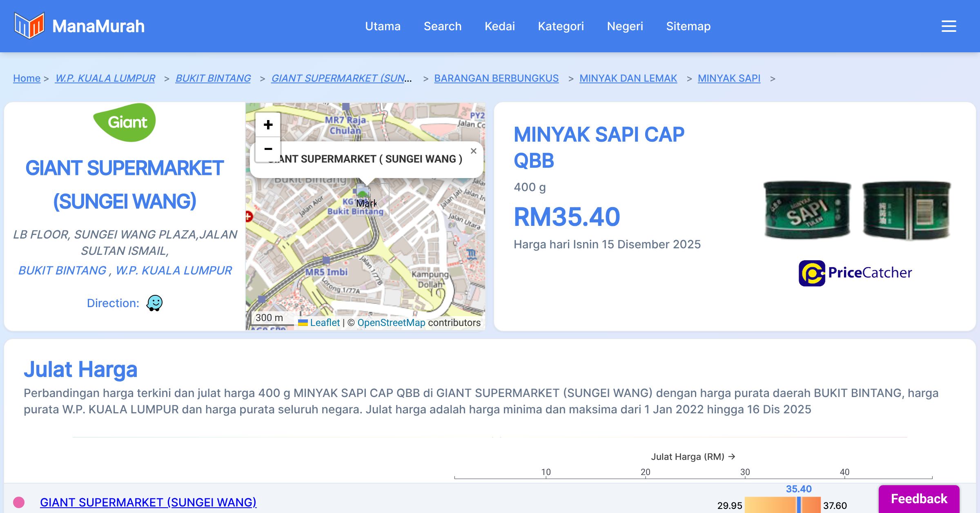Open Waze directions icon
This screenshot has width=980, height=513.
pos(154,303)
